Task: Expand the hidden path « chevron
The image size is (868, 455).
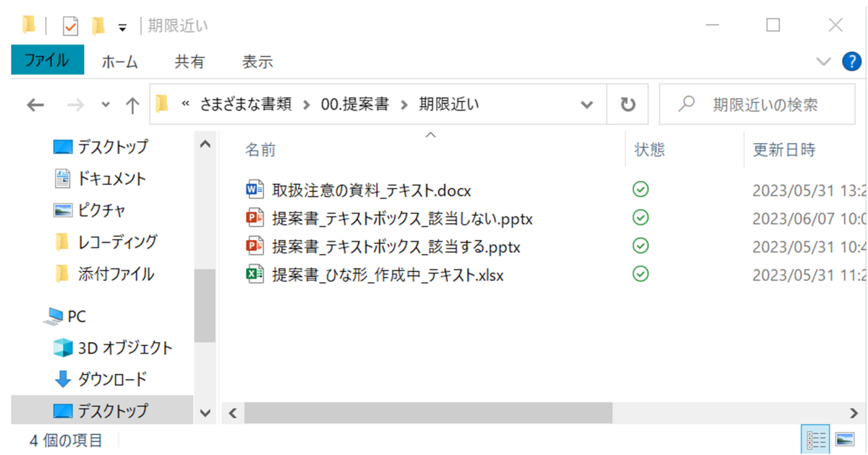Action: tap(186, 105)
